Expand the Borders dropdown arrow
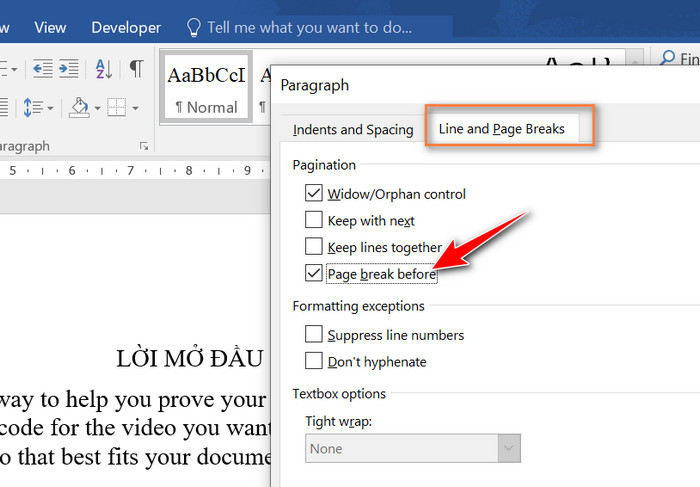The width and height of the screenshot is (700, 487). click(133, 106)
